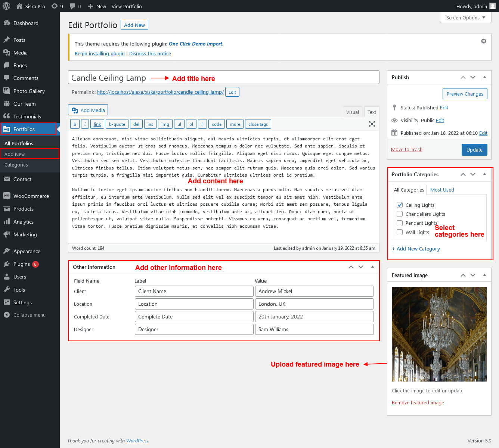Screen dimensions: 499x448
Task: Click Remove featured image link
Action: tap(418, 402)
